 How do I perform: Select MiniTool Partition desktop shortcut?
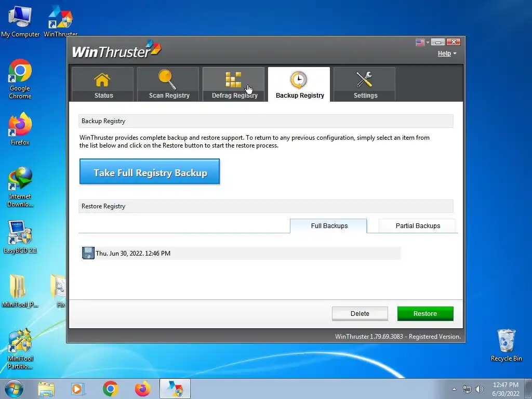pos(20,349)
